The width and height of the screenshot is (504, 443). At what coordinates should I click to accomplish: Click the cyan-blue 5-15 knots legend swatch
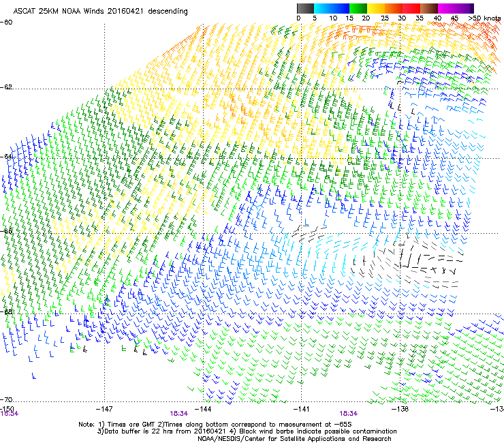pos(332,8)
